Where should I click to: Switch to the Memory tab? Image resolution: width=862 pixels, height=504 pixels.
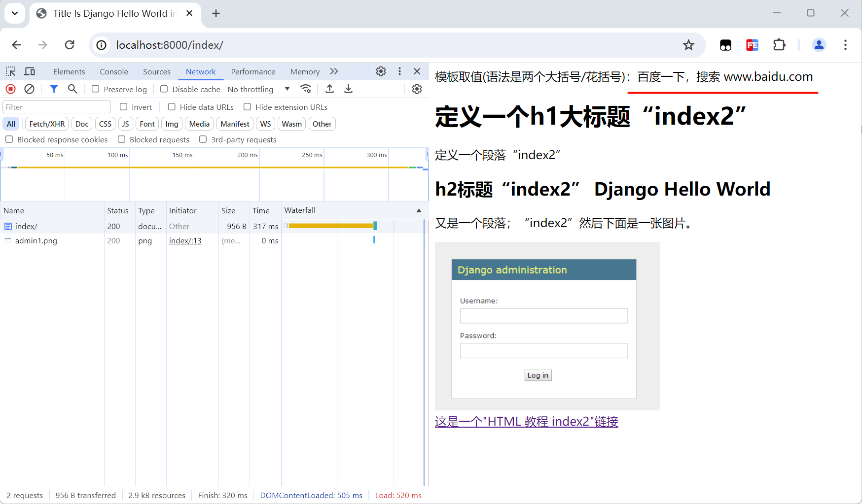305,71
